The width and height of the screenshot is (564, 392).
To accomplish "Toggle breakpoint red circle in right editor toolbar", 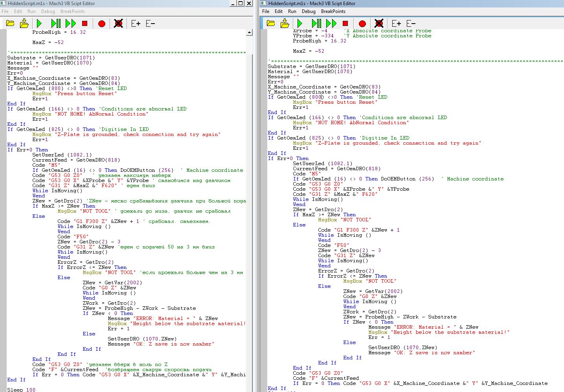I will [362, 24].
